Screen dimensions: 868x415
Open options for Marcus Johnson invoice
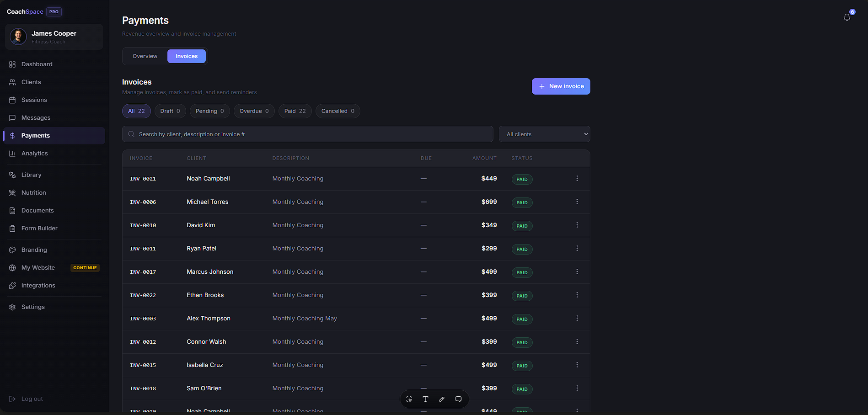(577, 271)
